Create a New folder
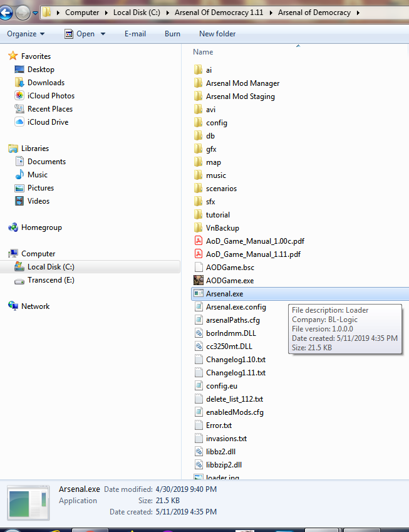The height and width of the screenshot is (532, 409). [x=217, y=34]
